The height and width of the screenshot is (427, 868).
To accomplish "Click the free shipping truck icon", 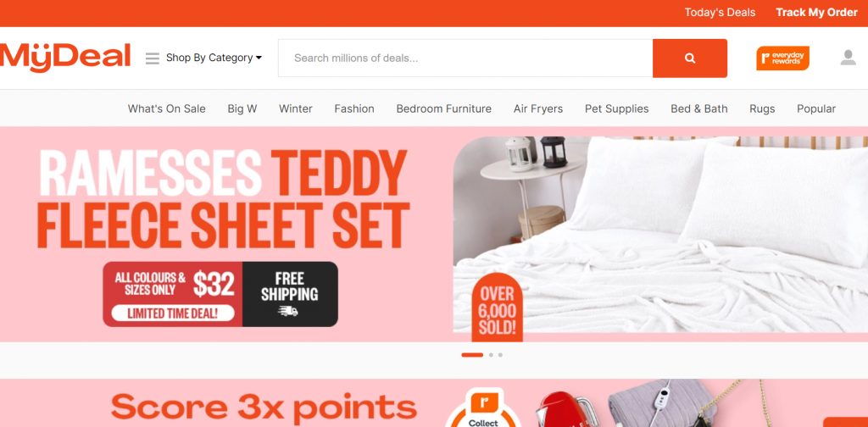I will tap(288, 311).
